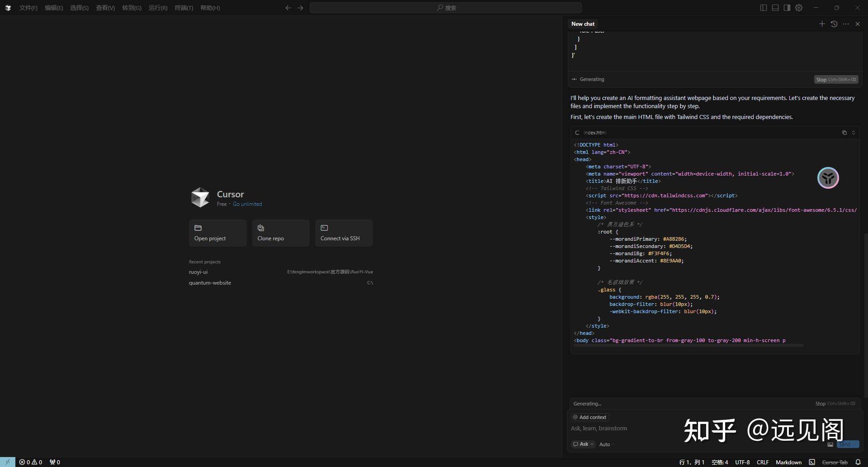Viewport: 868px width, 467px height.
Task: Attach an image to the chat
Action: coord(830,444)
